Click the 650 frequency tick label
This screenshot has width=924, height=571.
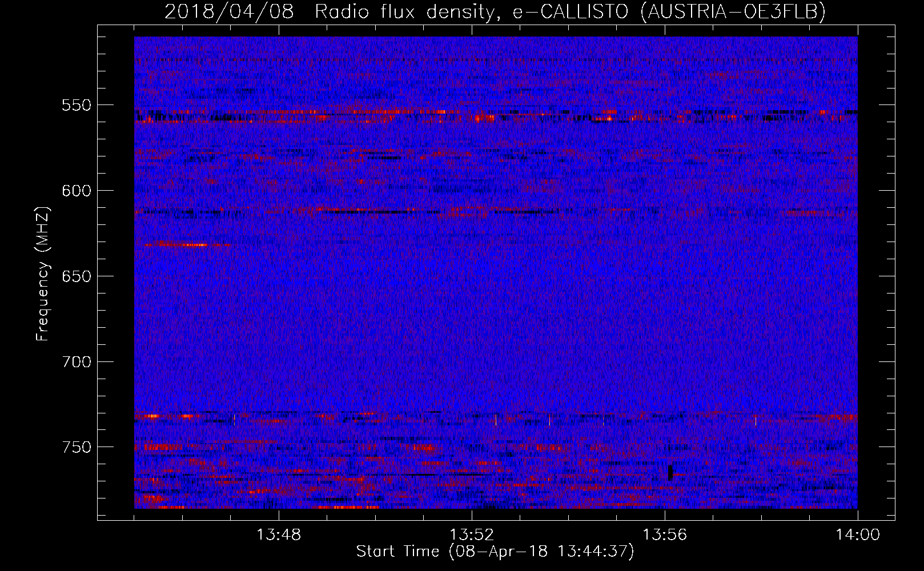(x=77, y=276)
